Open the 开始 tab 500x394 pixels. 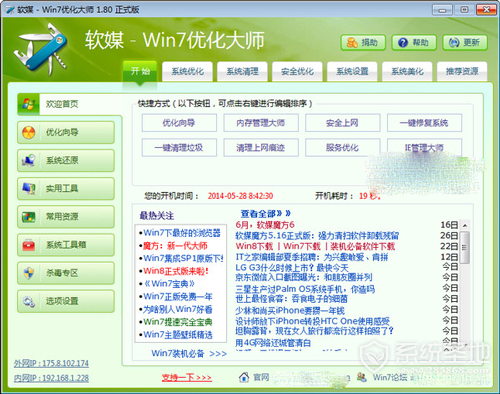click(x=140, y=71)
